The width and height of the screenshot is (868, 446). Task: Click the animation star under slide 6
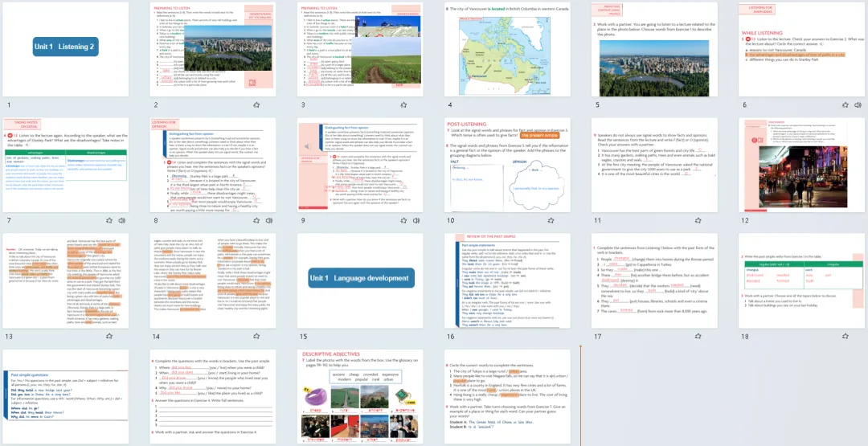(845, 104)
